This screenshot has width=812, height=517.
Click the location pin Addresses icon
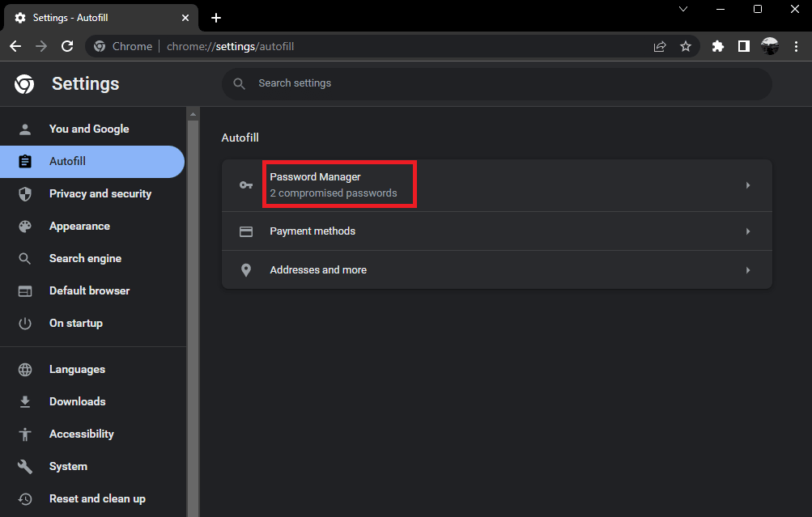pos(246,270)
